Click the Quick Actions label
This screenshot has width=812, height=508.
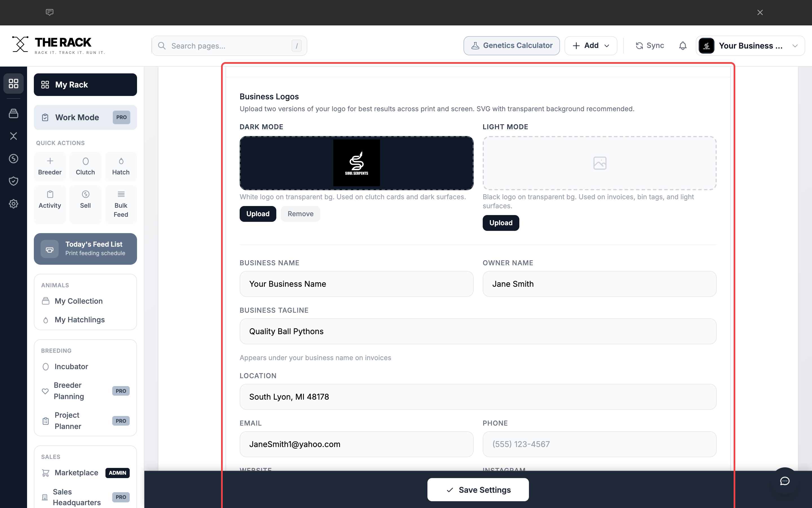pyautogui.click(x=60, y=143)
